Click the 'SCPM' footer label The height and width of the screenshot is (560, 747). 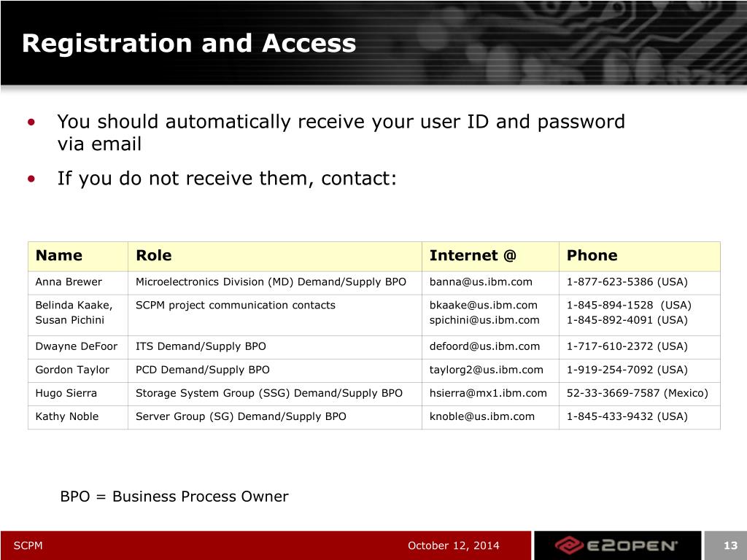(28, 545)
